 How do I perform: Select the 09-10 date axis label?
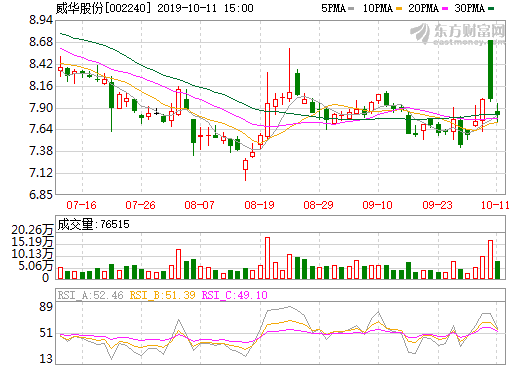click(x=377, y=205)
